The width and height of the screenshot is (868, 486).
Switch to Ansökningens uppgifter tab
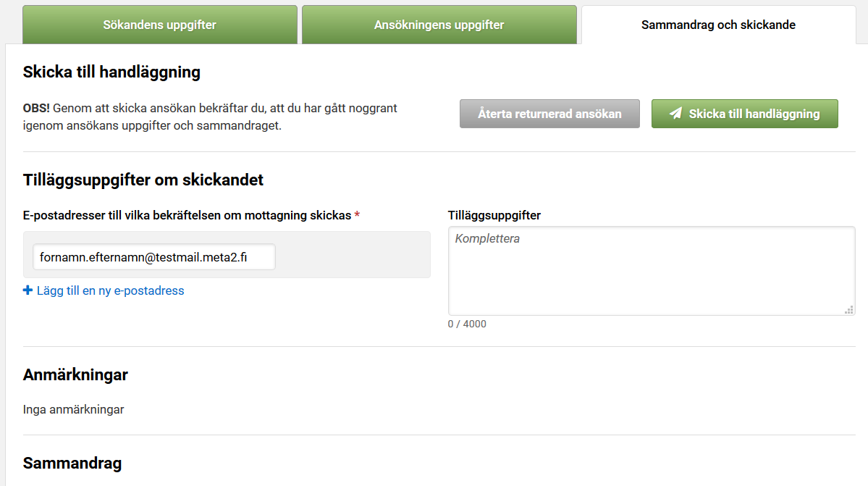coord(439,25)
